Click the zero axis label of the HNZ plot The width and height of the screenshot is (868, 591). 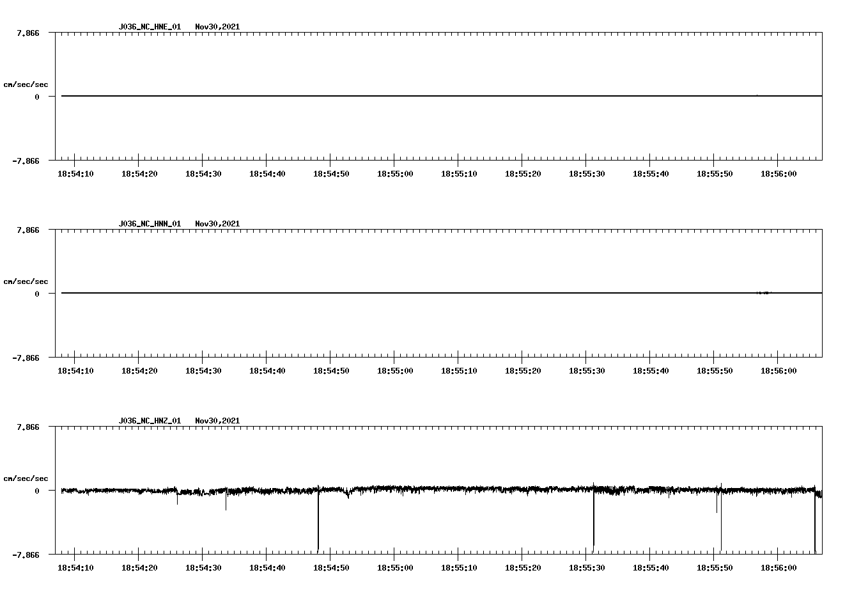click(37, 491)
